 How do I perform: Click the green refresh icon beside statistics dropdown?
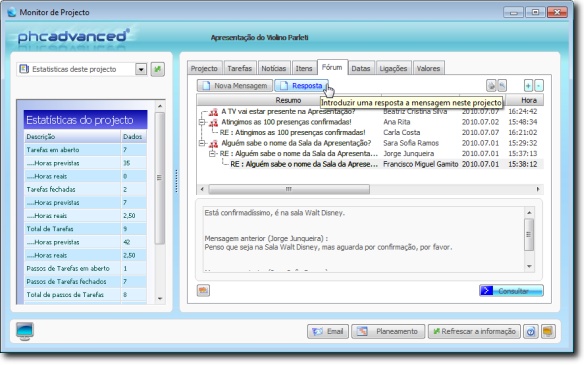(158, 69)
